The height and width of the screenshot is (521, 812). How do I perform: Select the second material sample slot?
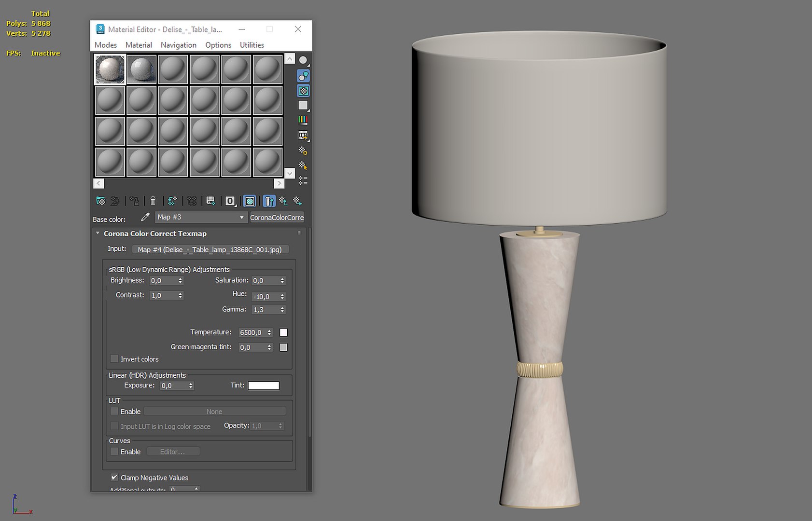tap(141, 69)
